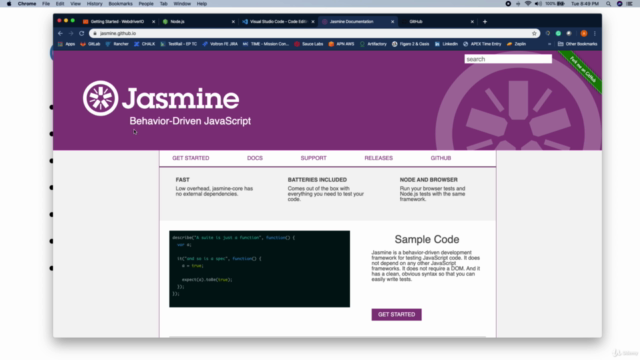Click the FAST feature heading
The height and width of the screenshot is (360, 640).
[182, 180]
